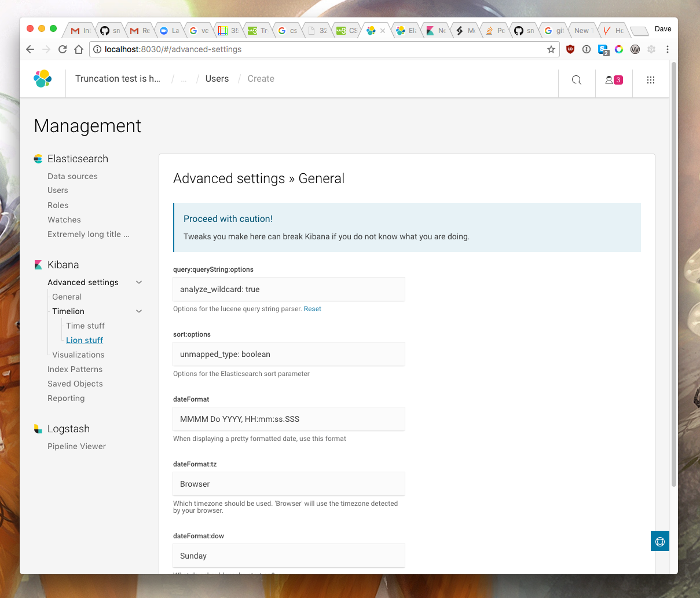Click the Users breadcrumb

point(217,79)
